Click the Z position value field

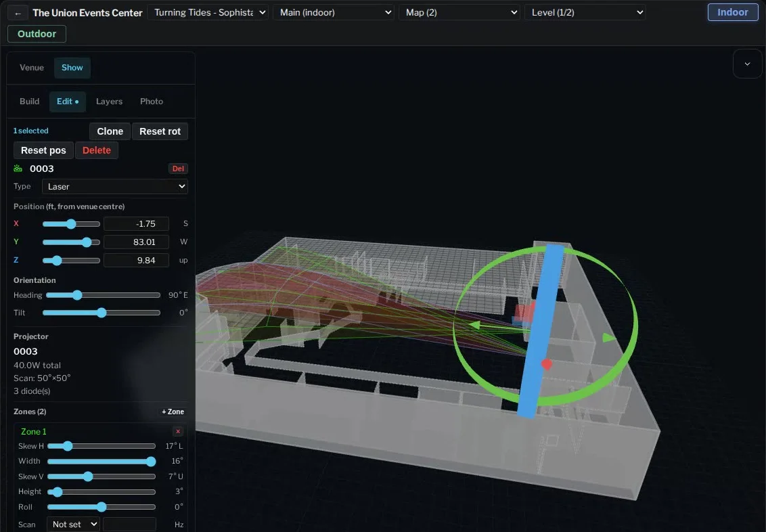pos(136,261)
